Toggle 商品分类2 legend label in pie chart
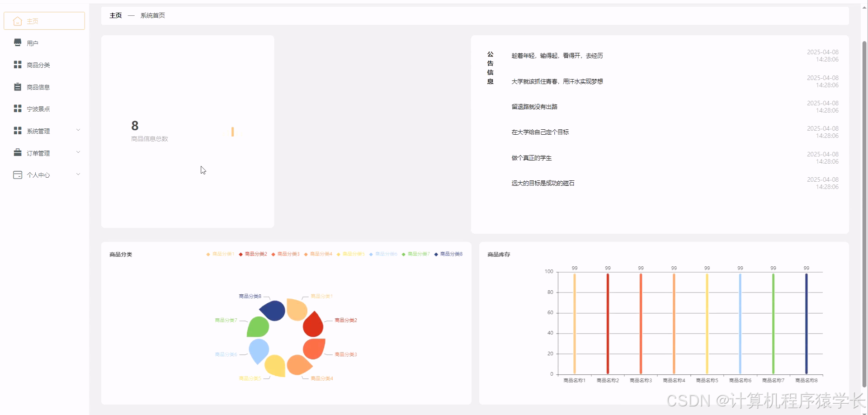The height and width of the screenshot is (415, 868). 256,254
